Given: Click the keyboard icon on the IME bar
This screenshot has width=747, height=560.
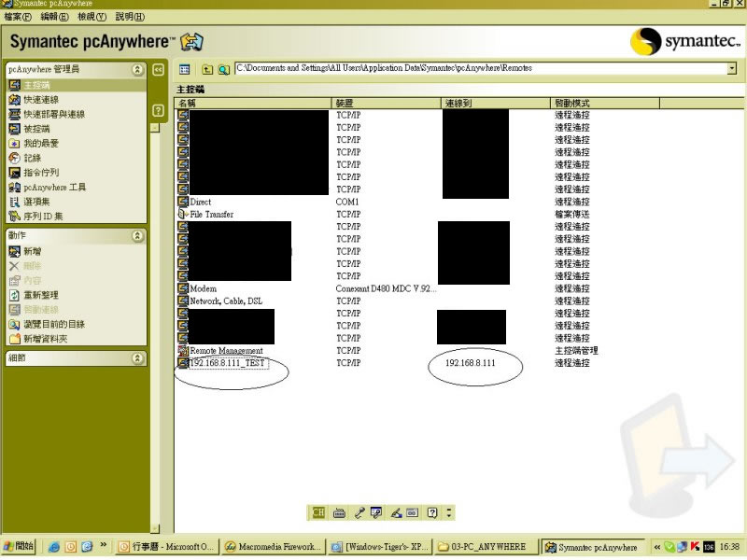Looking at the screenshot, I should 339,512.
